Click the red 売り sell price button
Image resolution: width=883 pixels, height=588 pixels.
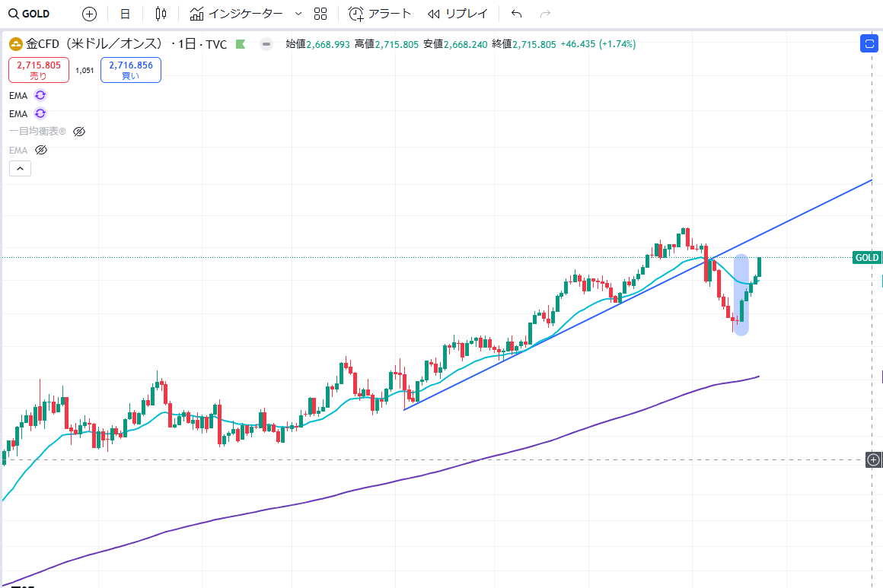39,70
